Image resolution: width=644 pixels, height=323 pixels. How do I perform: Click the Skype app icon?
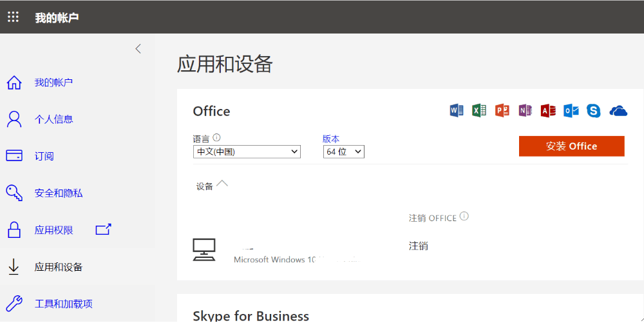pos(594,110)
